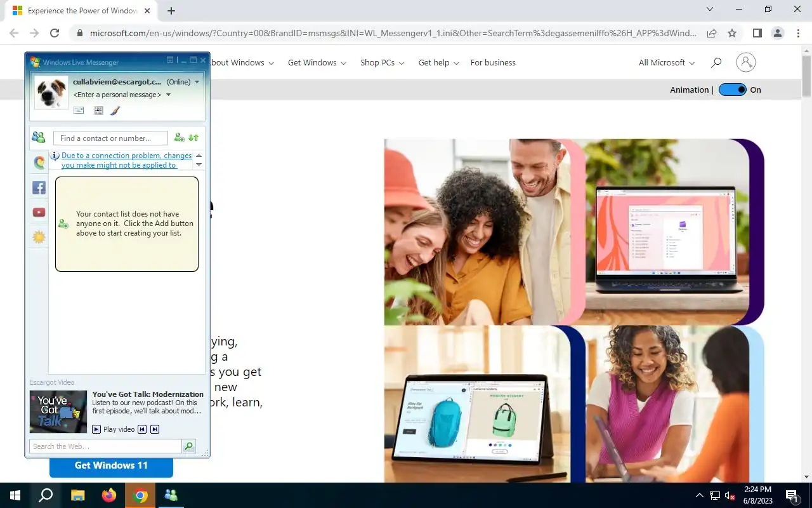This screenshot has width=812, height=508.
Task: Click the Search the Web field
Action: coord(105,446)
